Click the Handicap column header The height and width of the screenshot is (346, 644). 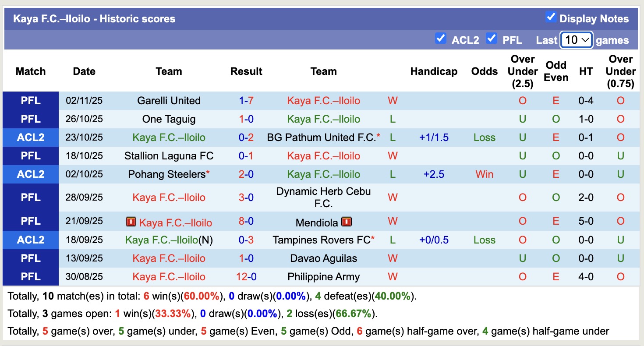click(434, 71)
